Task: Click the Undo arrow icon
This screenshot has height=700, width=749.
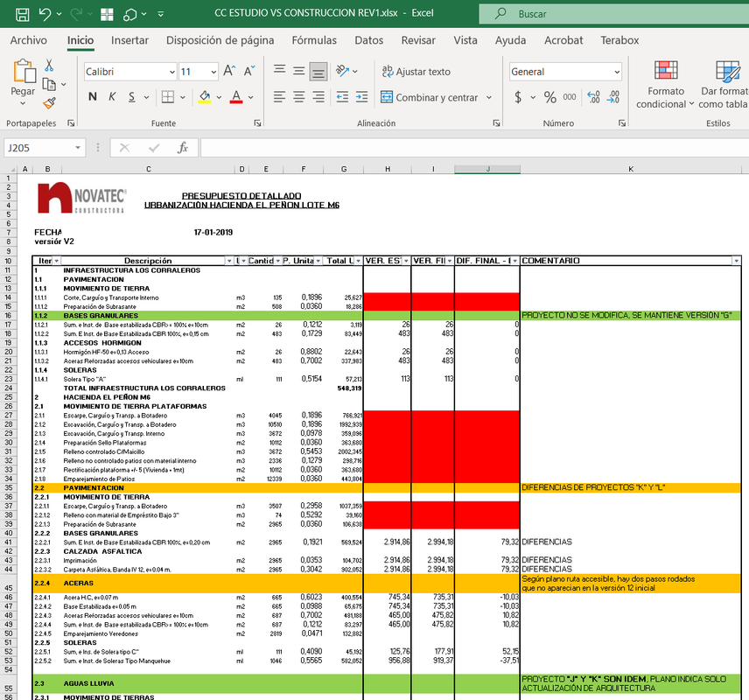Action: pyautogui.click(x=45, y=14)
